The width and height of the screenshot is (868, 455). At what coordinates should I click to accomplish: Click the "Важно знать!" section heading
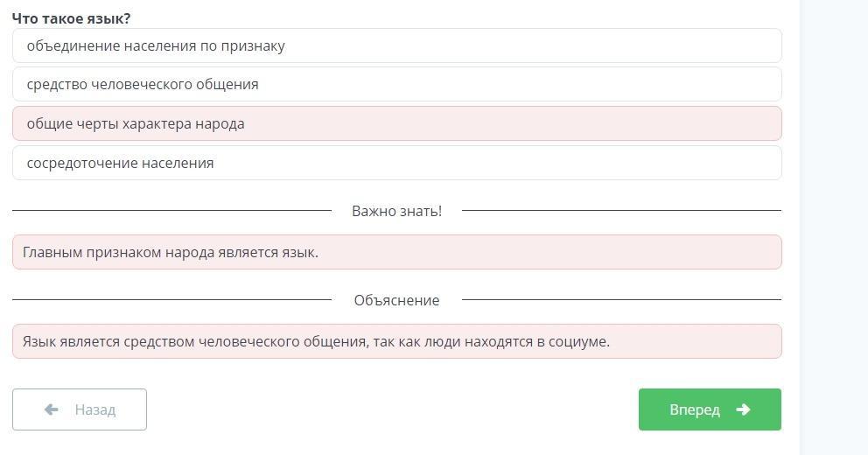pyautogui.click(x=396, y=211)
